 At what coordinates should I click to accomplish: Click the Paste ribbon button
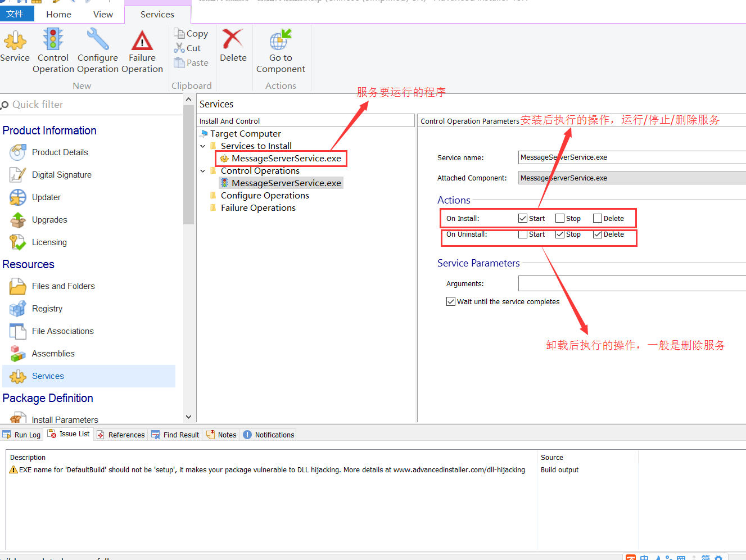pyautogui.click(x=191, y=63)
